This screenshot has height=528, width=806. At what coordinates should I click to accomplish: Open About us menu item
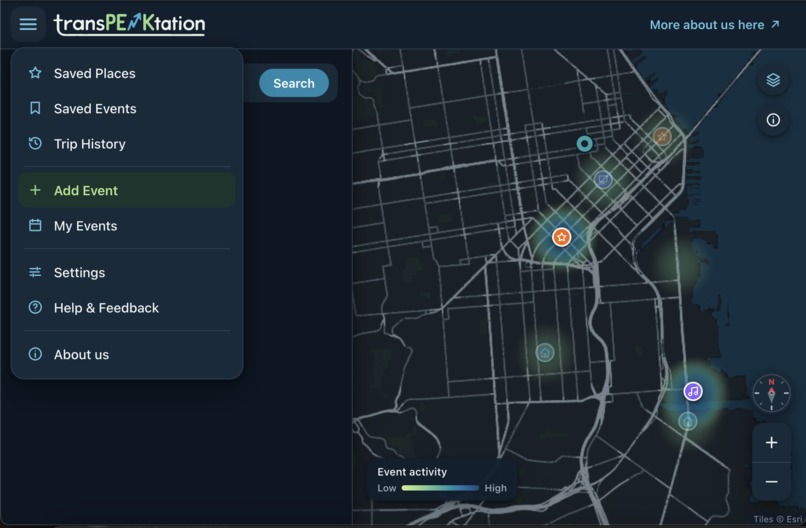127,354
